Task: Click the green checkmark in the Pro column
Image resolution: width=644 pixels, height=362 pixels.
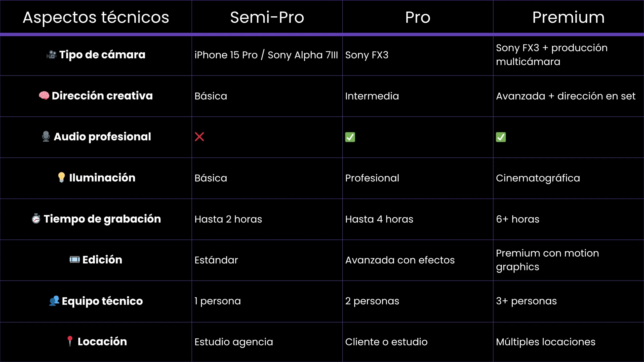Action: pos(350,137)
